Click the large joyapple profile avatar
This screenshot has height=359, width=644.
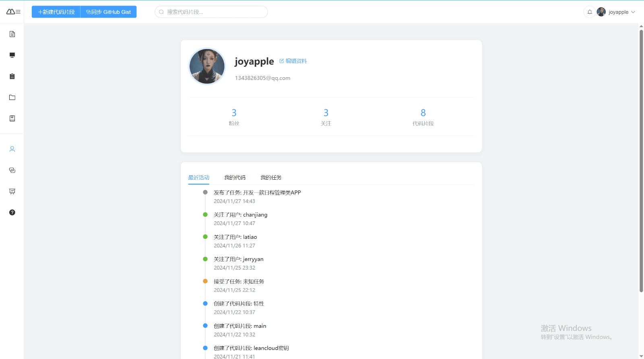pos(207,66)
